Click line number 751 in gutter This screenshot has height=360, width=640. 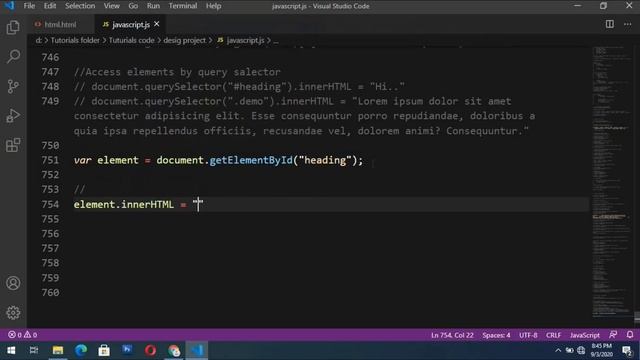50,160
